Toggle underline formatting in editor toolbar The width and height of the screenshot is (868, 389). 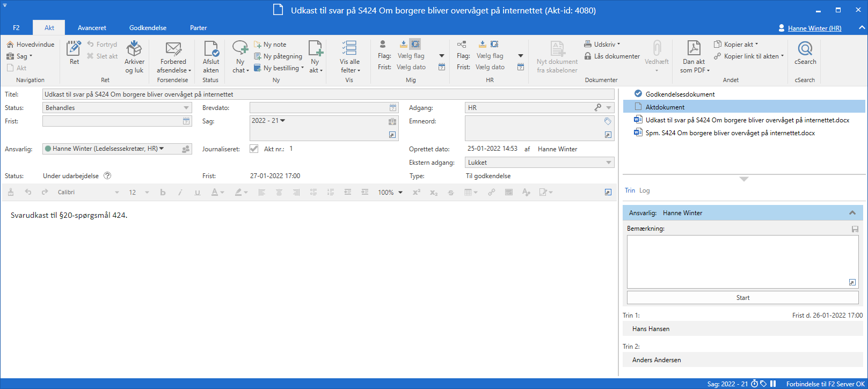click(x=197, y=192)
